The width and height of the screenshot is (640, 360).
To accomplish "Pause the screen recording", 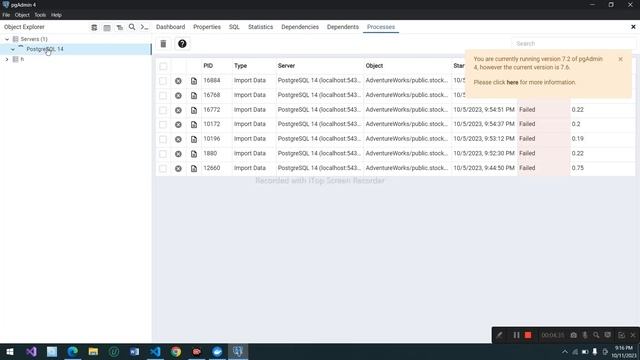I will pos(516,335).
